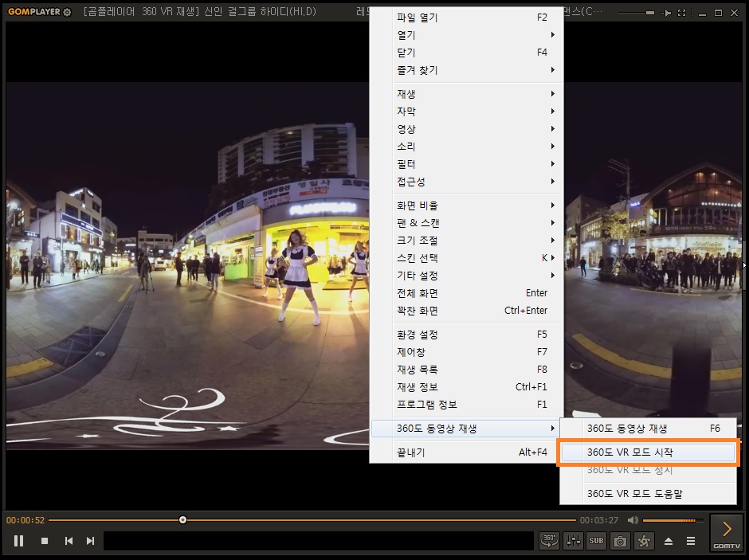Screen dimensions: 749x560
Task: Skip to the next track
Action: pos(90,540)
